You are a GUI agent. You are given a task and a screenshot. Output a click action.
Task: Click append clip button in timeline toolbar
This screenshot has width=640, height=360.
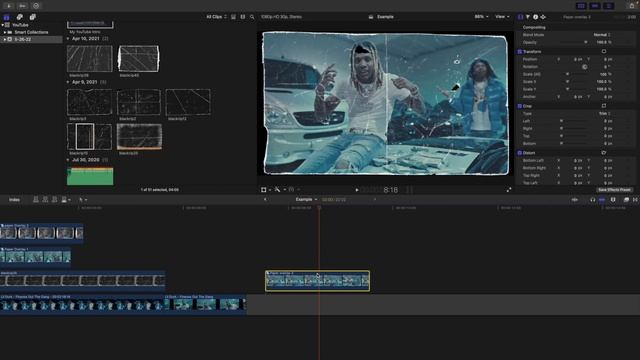click(x=55, y=200)
